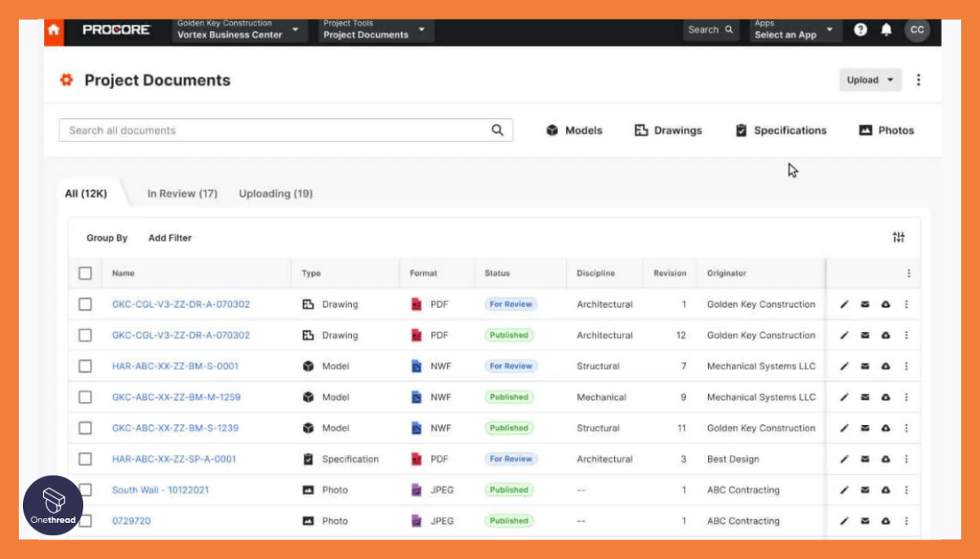
Task: Download GKC-ABC-XX-ZZ-BM-S-1239 via cloud icon
Action: pyautogui.click(x=886, y=428)
